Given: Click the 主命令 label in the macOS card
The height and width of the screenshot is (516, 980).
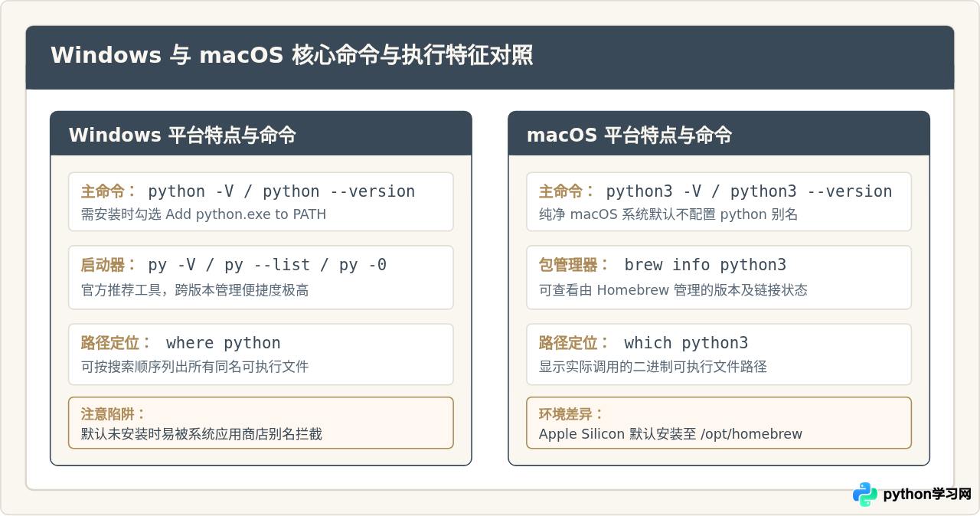Looking at the screenshot, I should pos(567,191).
